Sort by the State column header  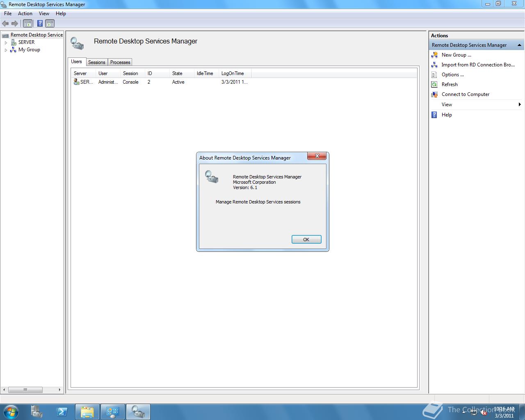[182, 73]
